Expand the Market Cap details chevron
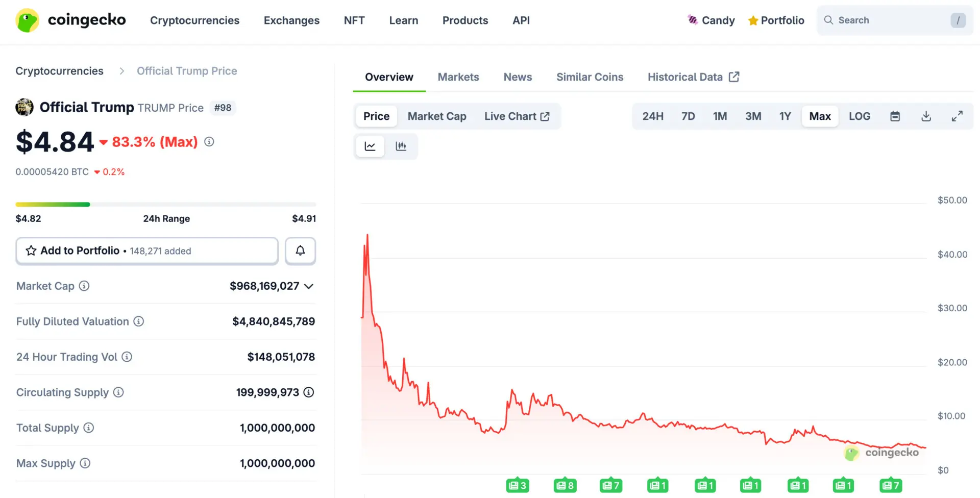 click(309, 286)
